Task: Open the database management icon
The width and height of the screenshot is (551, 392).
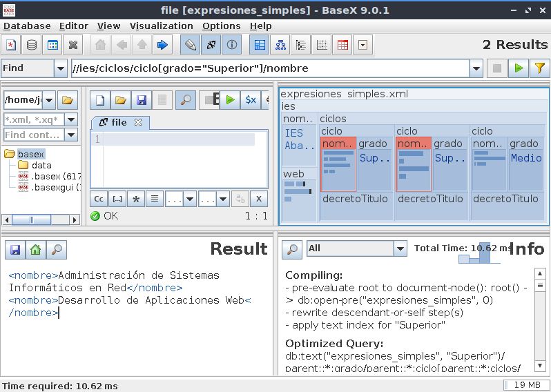Action: tap(32, 46)
